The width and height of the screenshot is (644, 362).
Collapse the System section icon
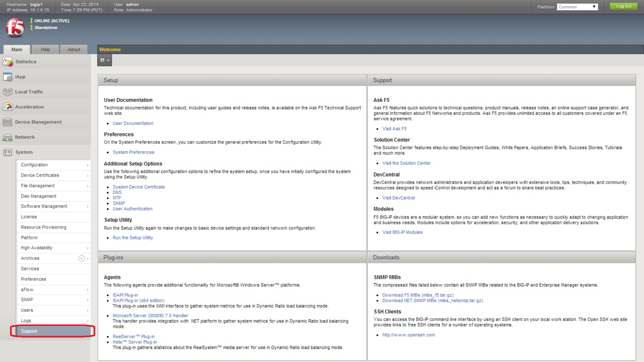click(7, 152)
